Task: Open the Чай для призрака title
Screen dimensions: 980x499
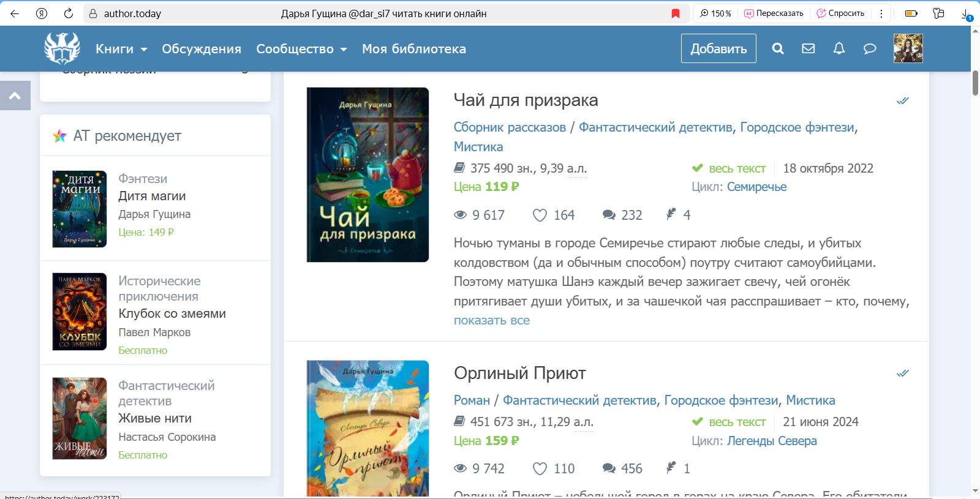Action: [526, 100]
